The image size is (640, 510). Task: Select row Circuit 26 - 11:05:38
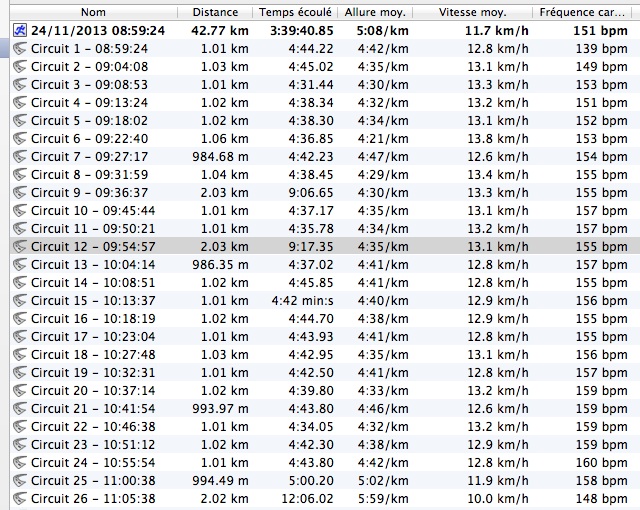click(325, 499)
